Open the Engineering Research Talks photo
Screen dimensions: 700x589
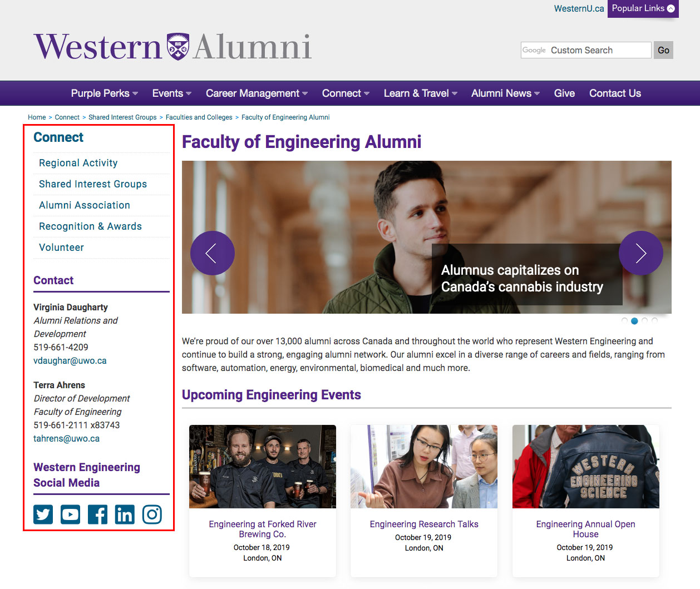[x=424, y=467]
